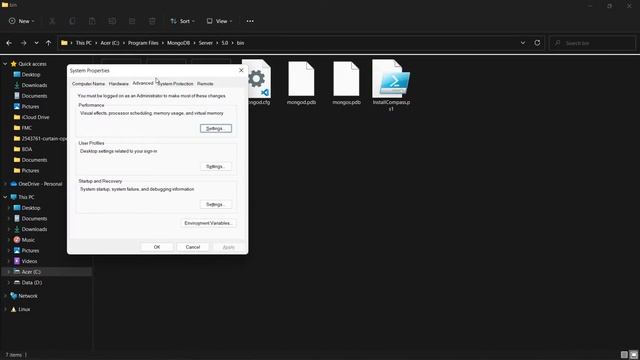Click This PC in the address bar
This screenshot has height=360, width=640.
click(x=83, y=43)
